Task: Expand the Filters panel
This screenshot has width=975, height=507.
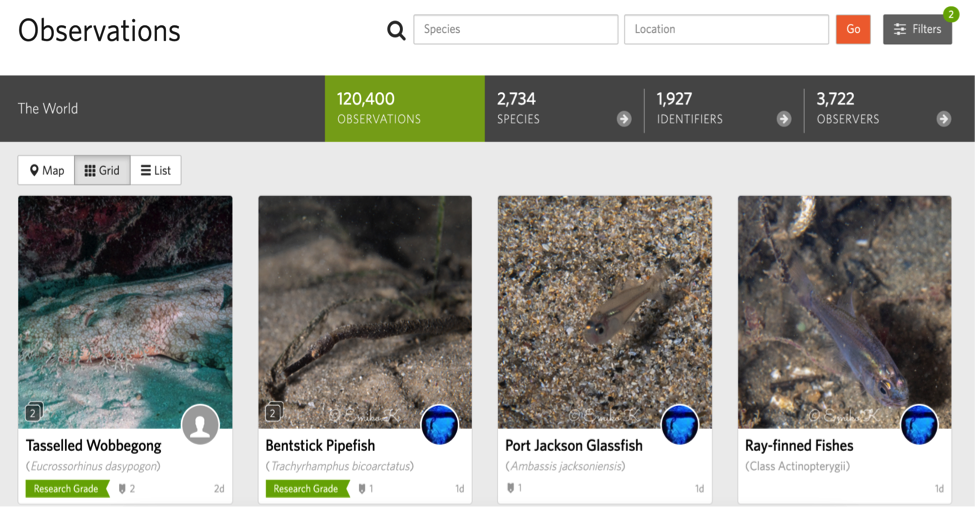Action: (917, 30)
